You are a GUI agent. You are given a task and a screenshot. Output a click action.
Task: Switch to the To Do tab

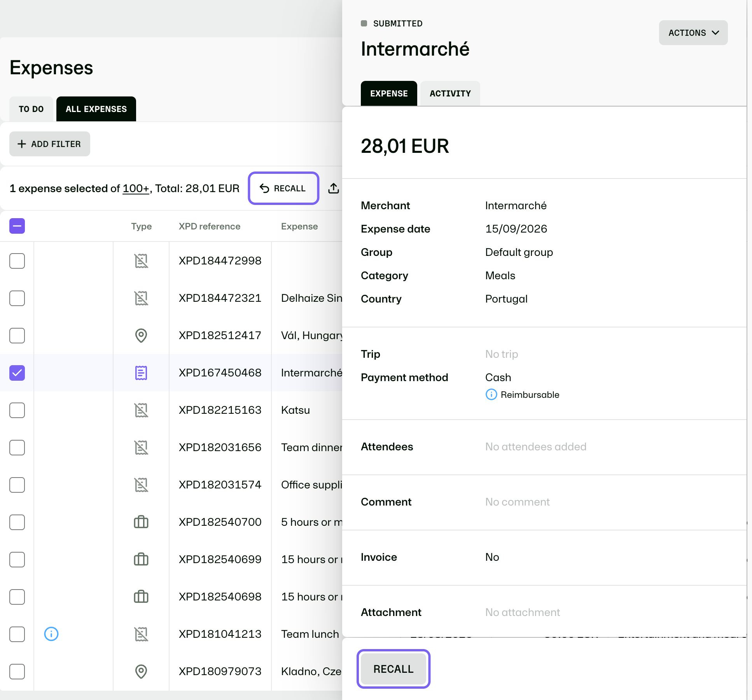point(31,109)
